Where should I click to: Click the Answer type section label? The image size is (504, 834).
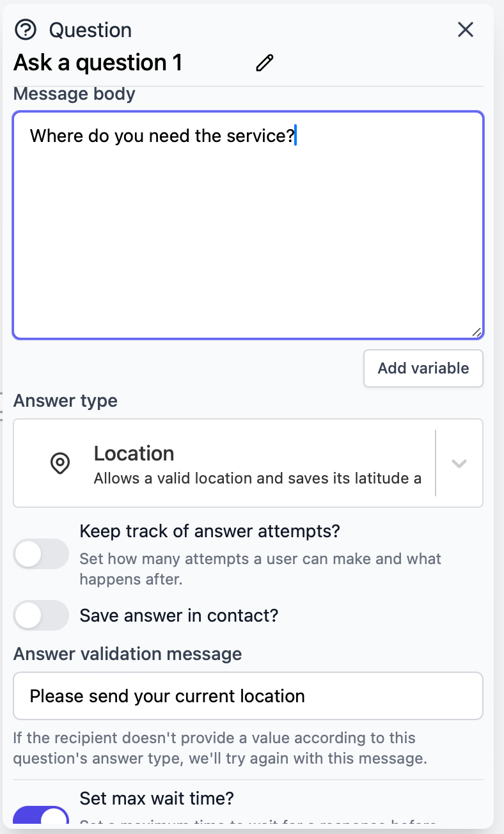(65, 400)
